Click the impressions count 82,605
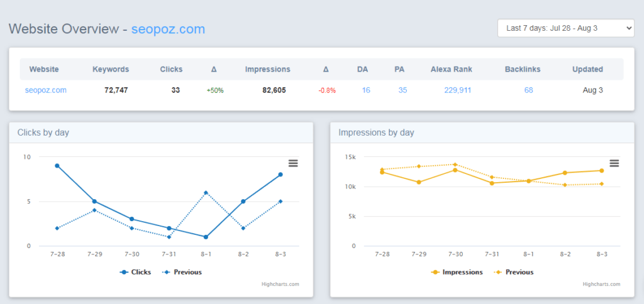The width and height of the screenshot is (644, 304). click(274, 90)
